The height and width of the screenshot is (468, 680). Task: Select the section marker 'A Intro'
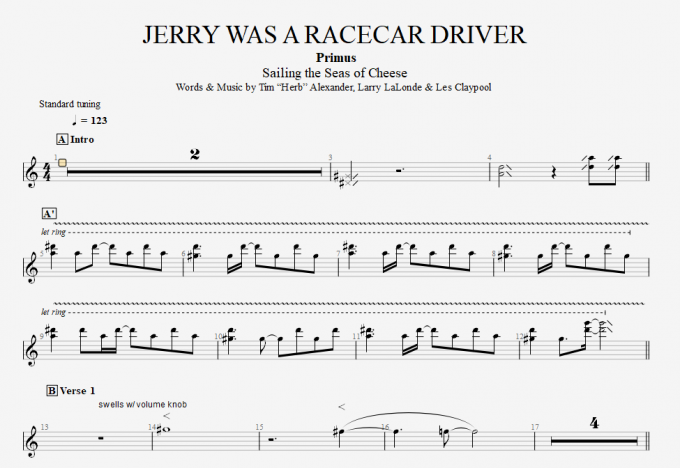click(x=75, y=139)
